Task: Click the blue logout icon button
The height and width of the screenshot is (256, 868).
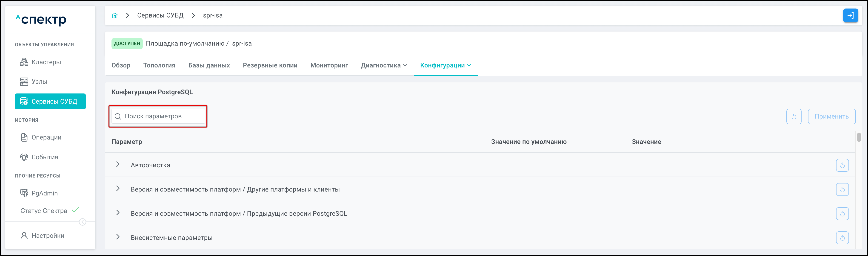Action: [x=850, y=15]
